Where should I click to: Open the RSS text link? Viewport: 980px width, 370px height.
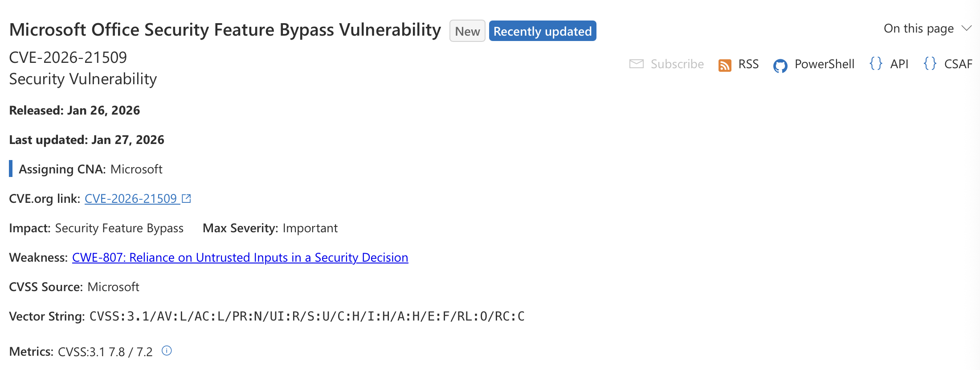(748, 64)
